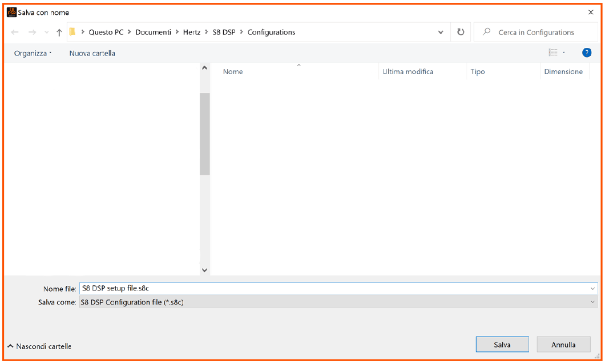The width and height of the screenshot is (605, 364).
Task: Create a Nuova cartella
Action: (91, 52)
